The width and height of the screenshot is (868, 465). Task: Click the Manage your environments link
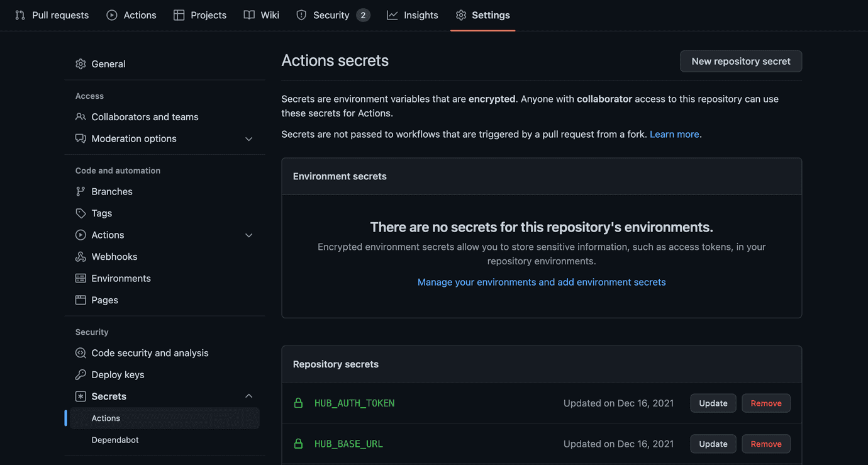click(542, 281)
